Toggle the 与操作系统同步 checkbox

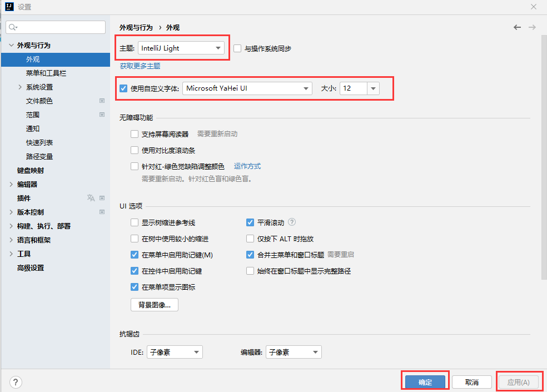click(237, 48)
